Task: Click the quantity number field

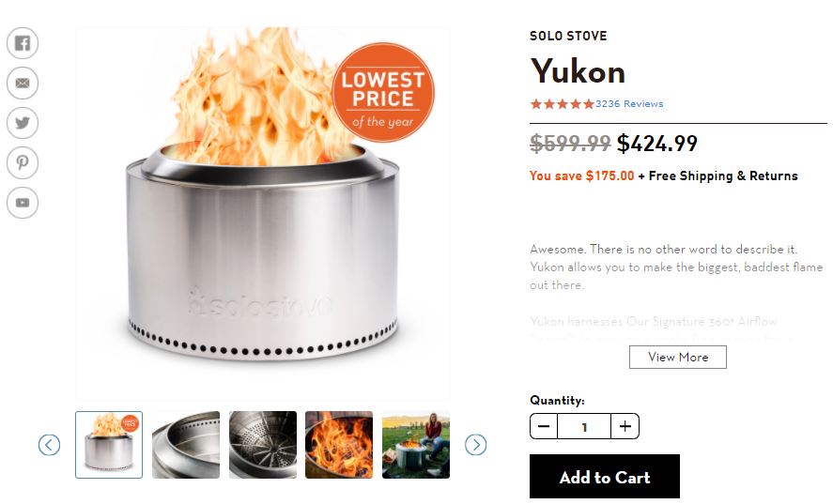Action: [584, 426]
